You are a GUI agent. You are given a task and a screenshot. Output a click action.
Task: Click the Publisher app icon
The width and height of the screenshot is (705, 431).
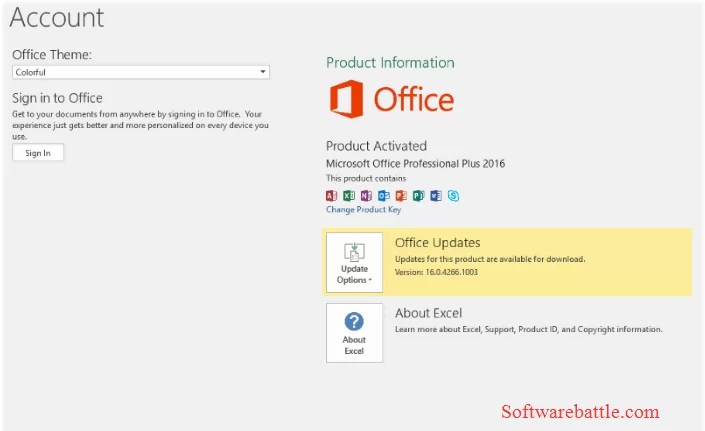(x=419, y=196)
